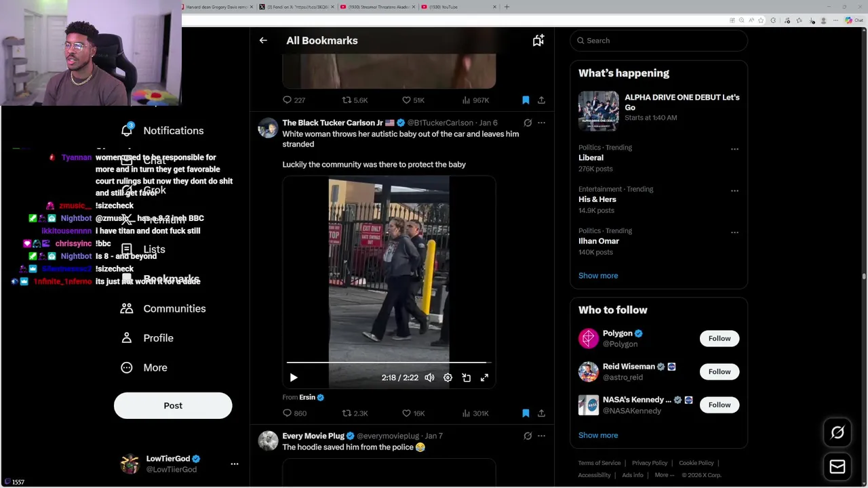Image resolution: width=868 pixels, height=488 pixels.
Task: Repost the post with 2.3K reposts
Action: (x=355, y=413)
